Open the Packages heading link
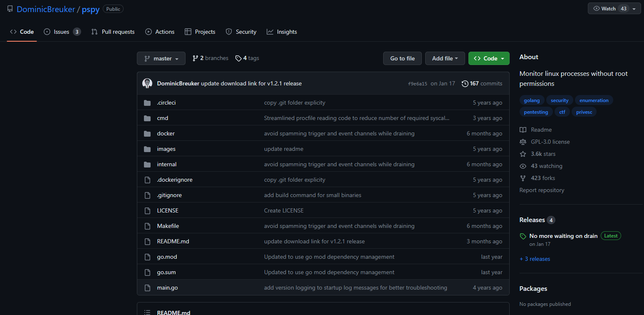The image size is (644, 315). [x=533, y=289]
